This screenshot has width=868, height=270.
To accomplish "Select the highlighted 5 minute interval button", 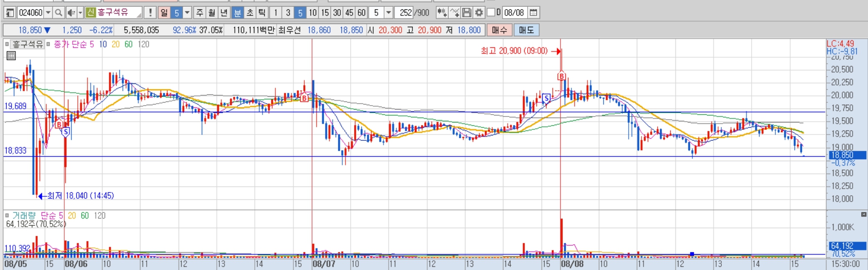I will 300,12.
